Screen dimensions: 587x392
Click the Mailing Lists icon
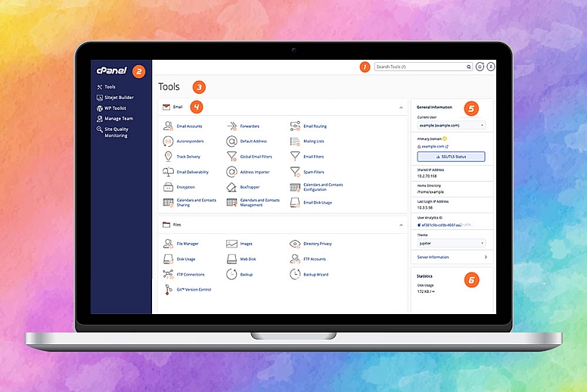pyautogui.click(x=295, y=142)
